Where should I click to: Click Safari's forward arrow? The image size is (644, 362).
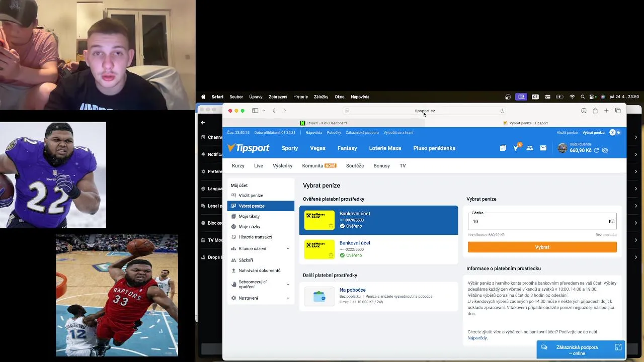[x=285, y=111]
